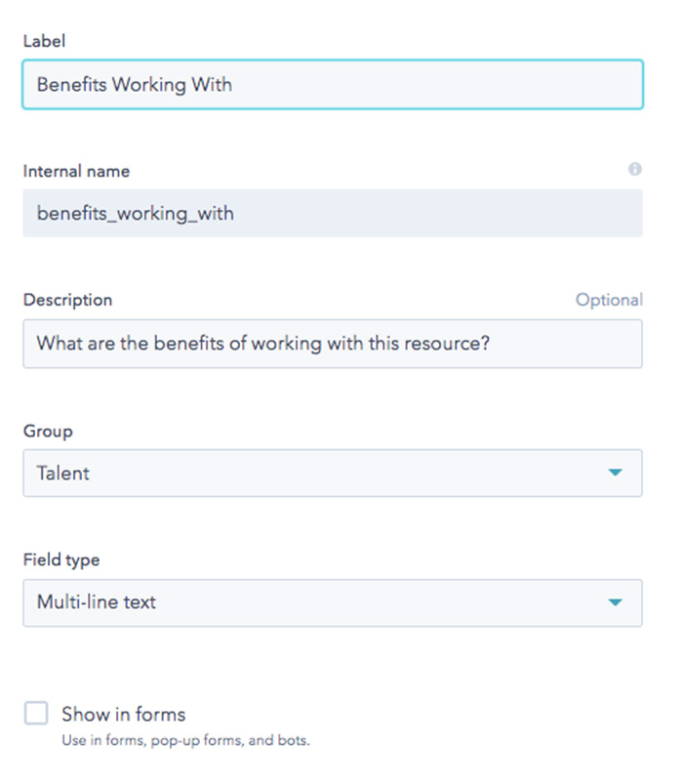Open the Group dropdown showing Talent
The image size is (683, 784).
(x=333, y=473)
